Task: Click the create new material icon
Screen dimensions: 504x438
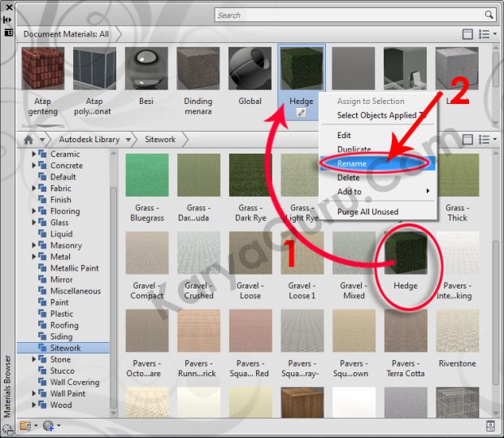Action: (x=49, y=426)
